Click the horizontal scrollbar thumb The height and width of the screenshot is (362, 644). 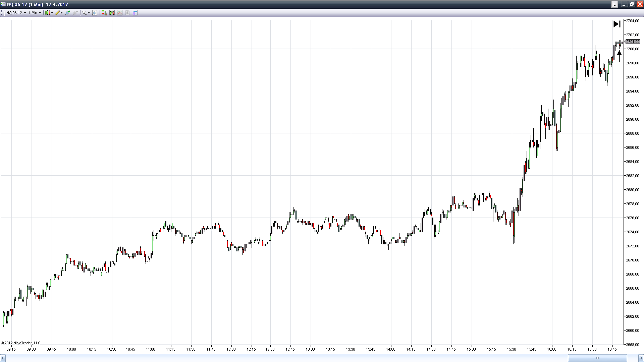(597, 358)
